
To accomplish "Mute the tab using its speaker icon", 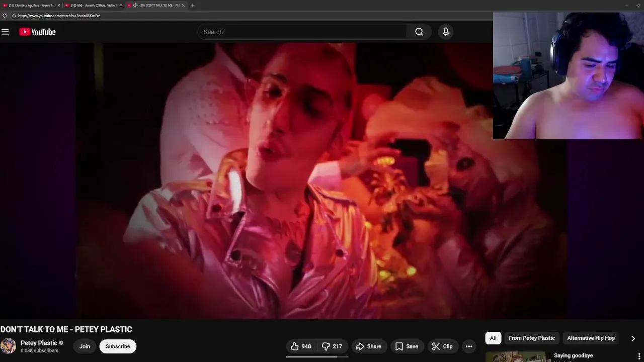I will click(x=135, y=5).
